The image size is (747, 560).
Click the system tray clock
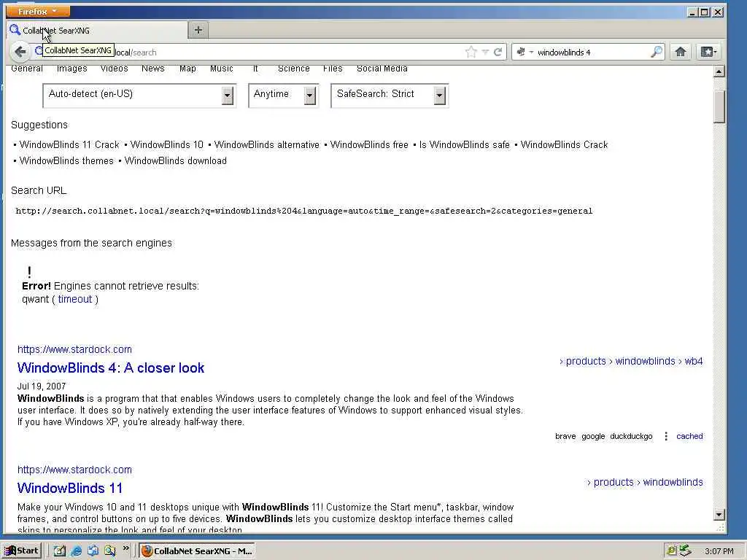tap(719, 551)
